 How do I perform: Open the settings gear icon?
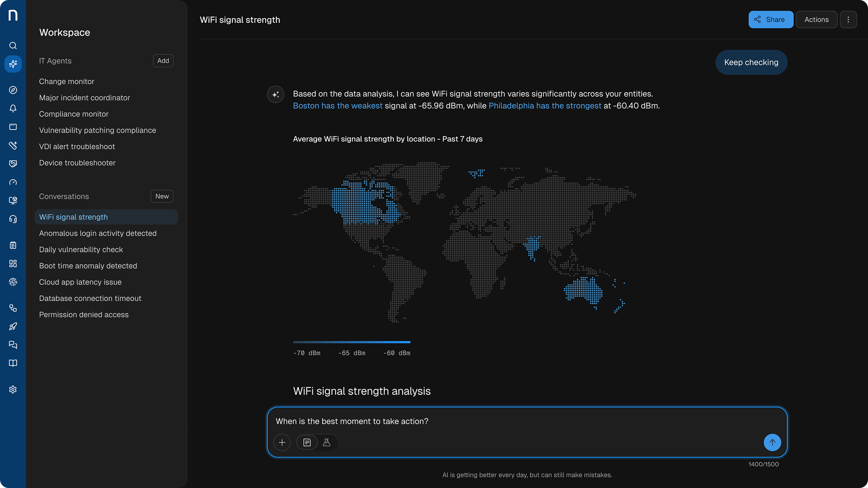(13, 390)
